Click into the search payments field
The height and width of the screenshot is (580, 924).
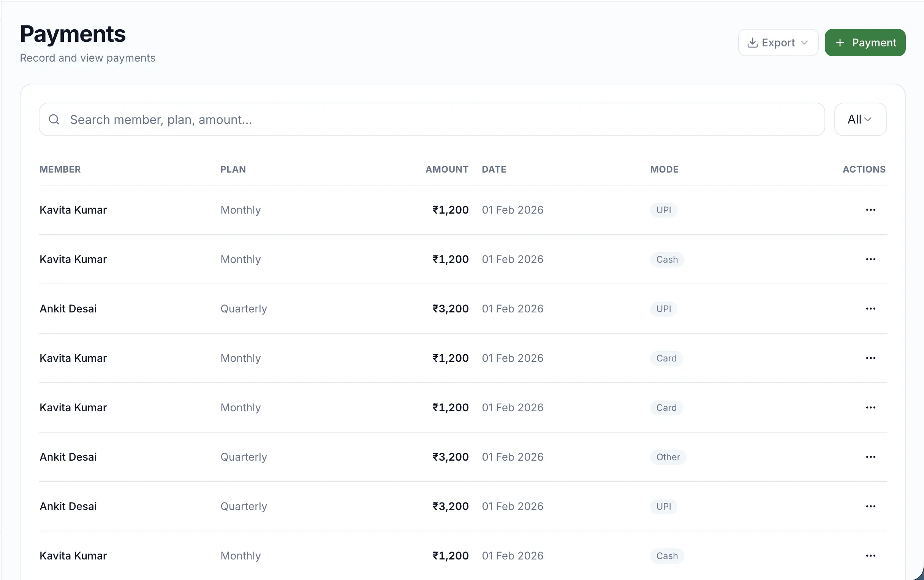[x=268, y=119]
